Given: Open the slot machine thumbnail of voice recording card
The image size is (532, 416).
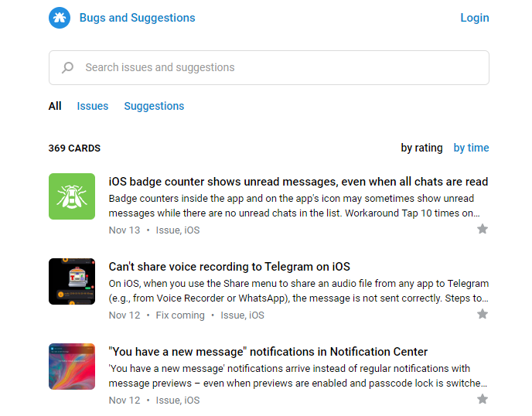Looking at the screenshot, I should click(x=72, y=281).
